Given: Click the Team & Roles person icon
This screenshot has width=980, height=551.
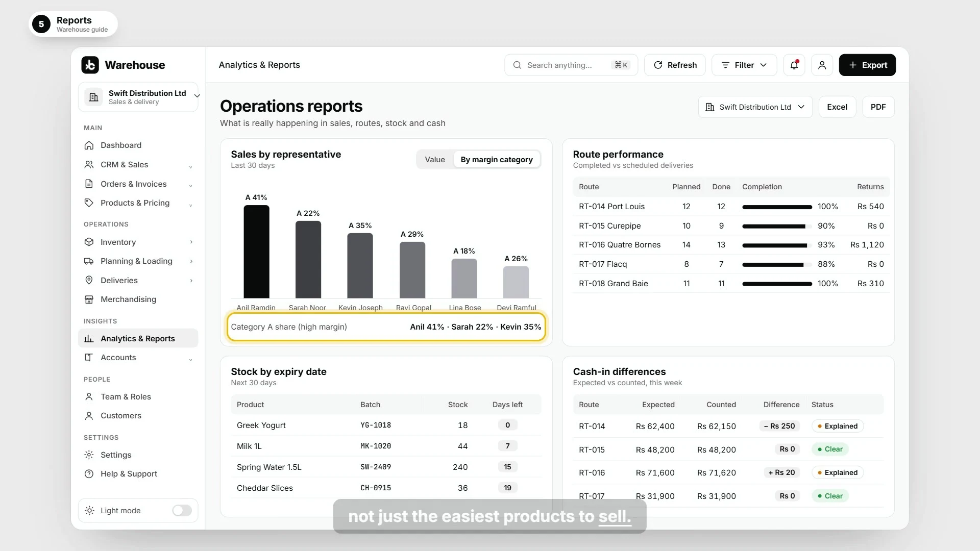Looking at the screenshot, I should (x=89, y=396).
